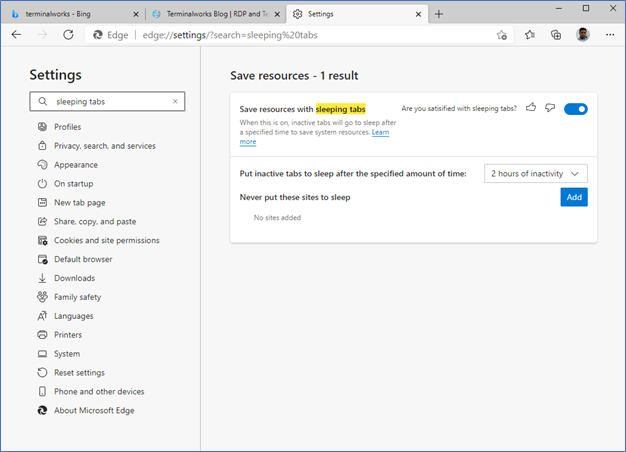Viewport: 626px width, 452px height.
Task: Open System settings section
Action: tap(67, 354)
